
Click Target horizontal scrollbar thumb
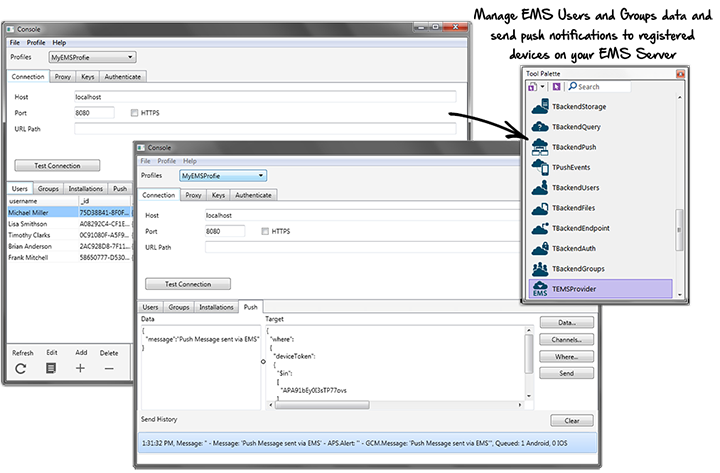coord(322,405)
